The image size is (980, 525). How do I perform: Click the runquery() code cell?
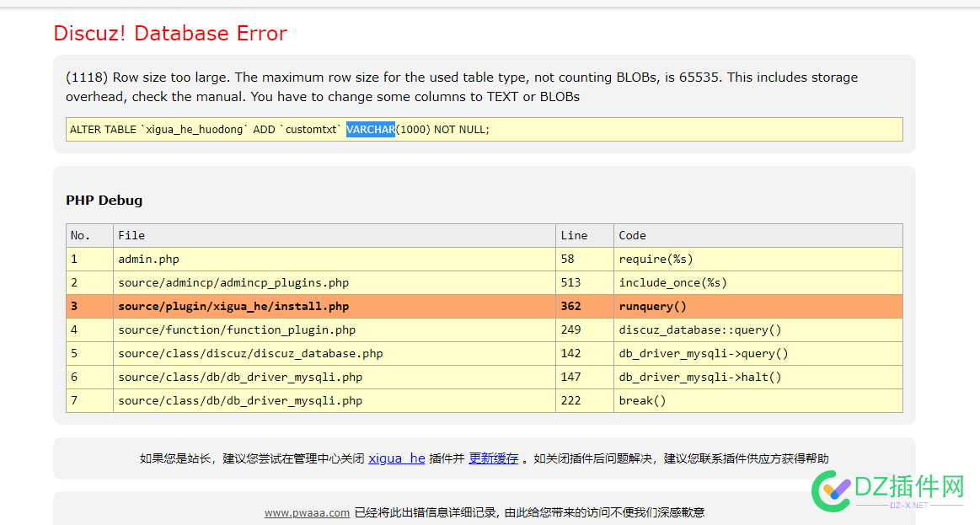pos(758,306)
